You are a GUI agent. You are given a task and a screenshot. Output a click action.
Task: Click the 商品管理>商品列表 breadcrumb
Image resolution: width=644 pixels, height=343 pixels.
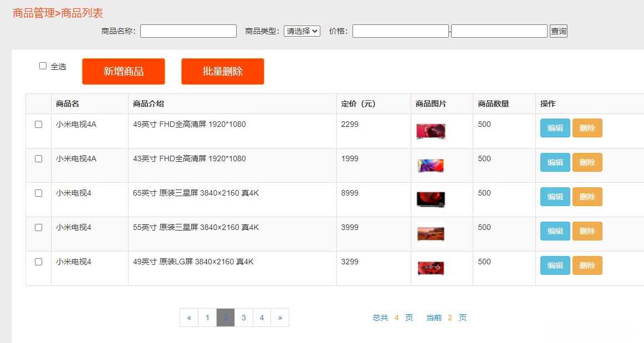pos(58,13)
